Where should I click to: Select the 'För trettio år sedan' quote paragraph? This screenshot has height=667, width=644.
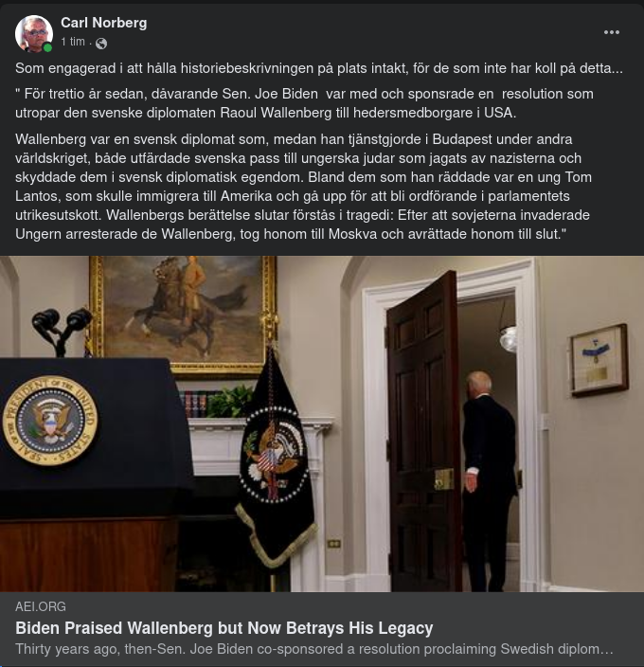304,103
